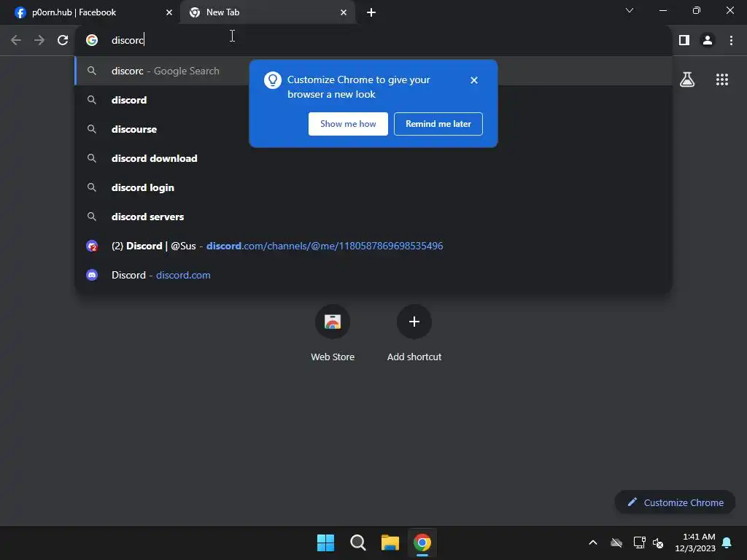This screenshot has width=747, height=560.
Task: Click the search icon beside discord login
Action: pyautogui.click(x=92, y=187)
